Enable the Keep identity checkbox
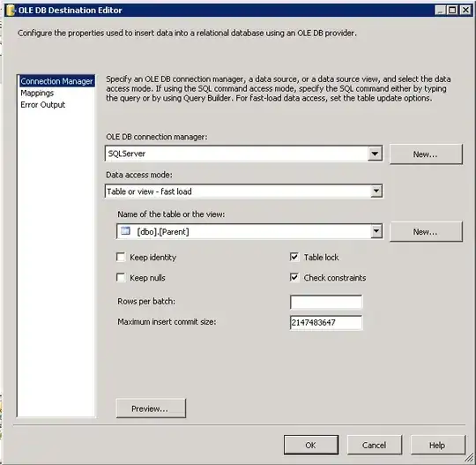Viewport: 476px width, 465px height. [x=121, y=257]
